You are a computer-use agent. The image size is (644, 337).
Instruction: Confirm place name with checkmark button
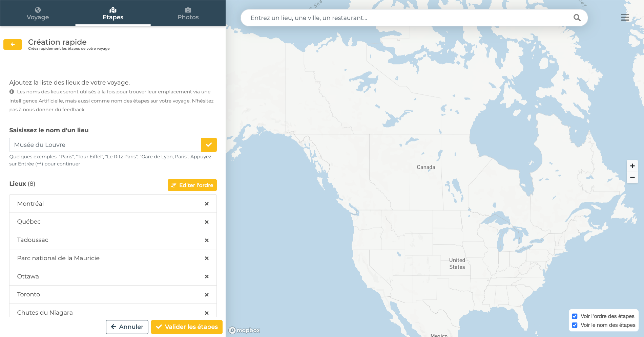[x=209, y=145]
